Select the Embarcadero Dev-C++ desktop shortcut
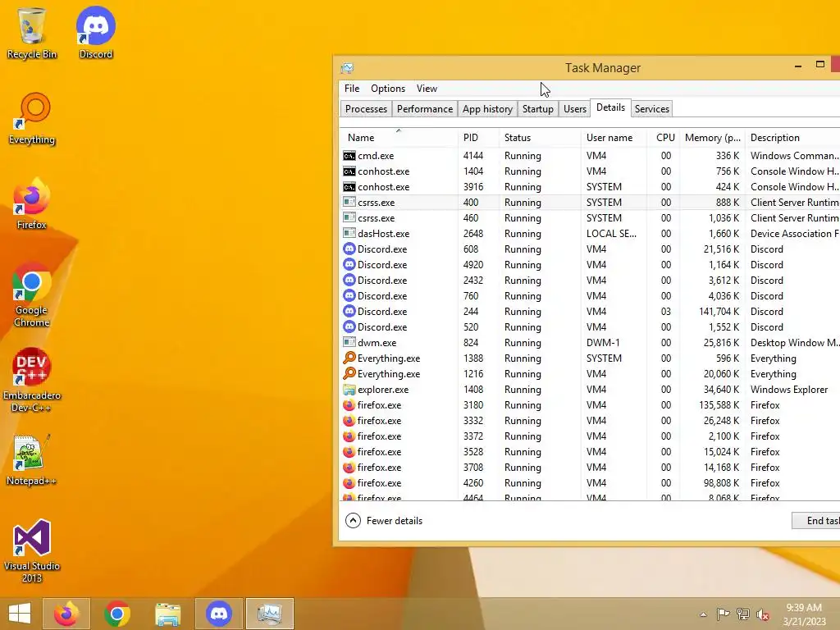The image size is (840, 630). (32, 381)
